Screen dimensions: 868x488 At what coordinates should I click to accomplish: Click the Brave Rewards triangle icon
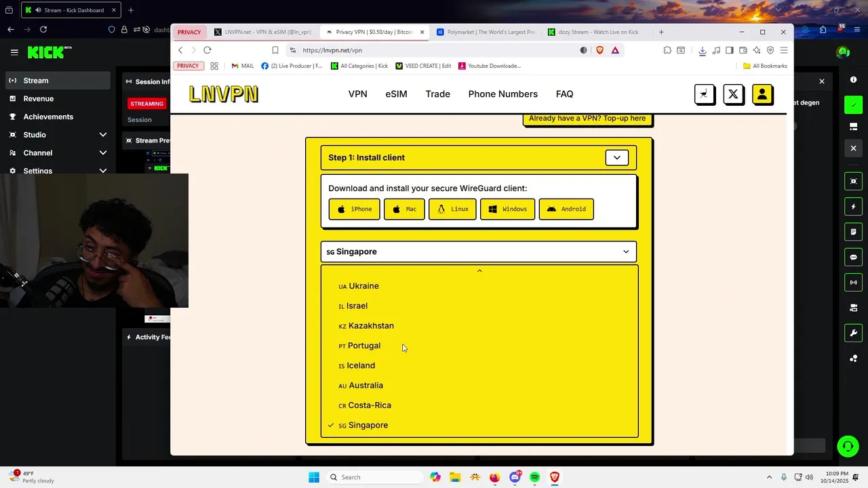pos(615,50)
